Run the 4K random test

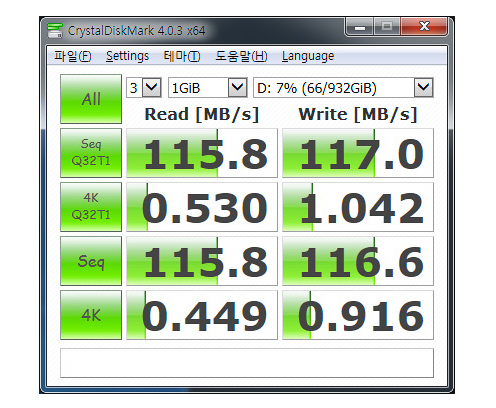tap(91, 315)
